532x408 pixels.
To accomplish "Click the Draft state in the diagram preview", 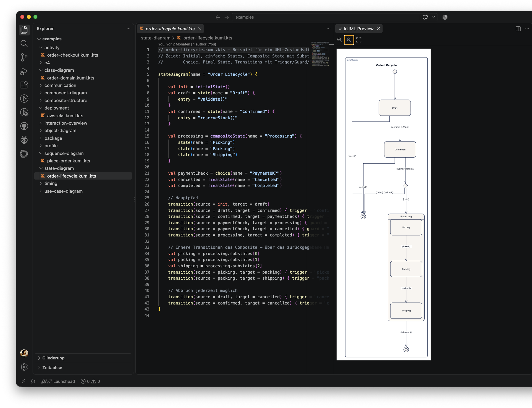I will pyautogui.click(x=395, y=108).
